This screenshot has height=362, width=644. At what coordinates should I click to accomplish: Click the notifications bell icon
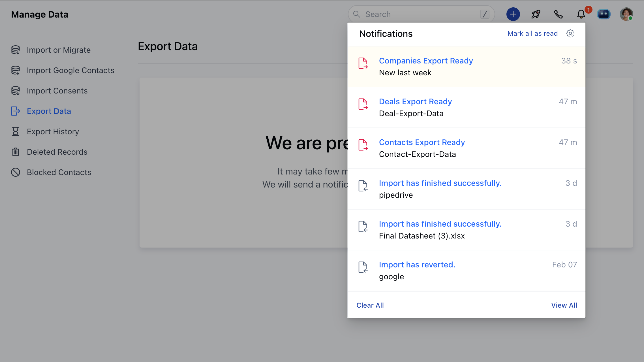(x=581, y=14)
